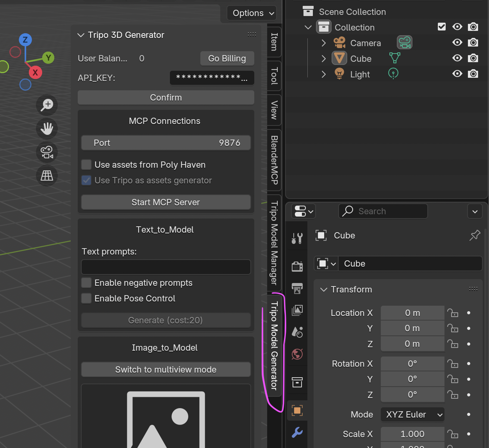Switch to the Tool sidebar tab
This screenshot has height=448, width=489.
pos(274,76)
